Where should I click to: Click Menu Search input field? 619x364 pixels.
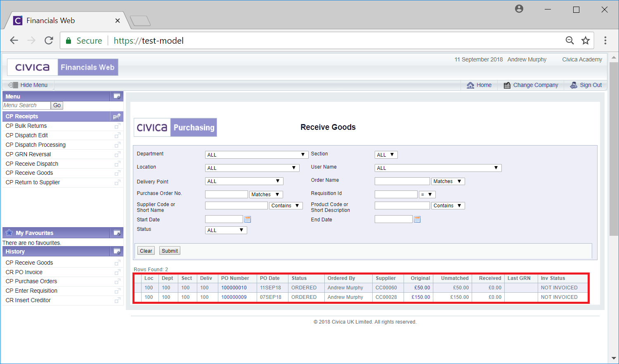point(26,105)
